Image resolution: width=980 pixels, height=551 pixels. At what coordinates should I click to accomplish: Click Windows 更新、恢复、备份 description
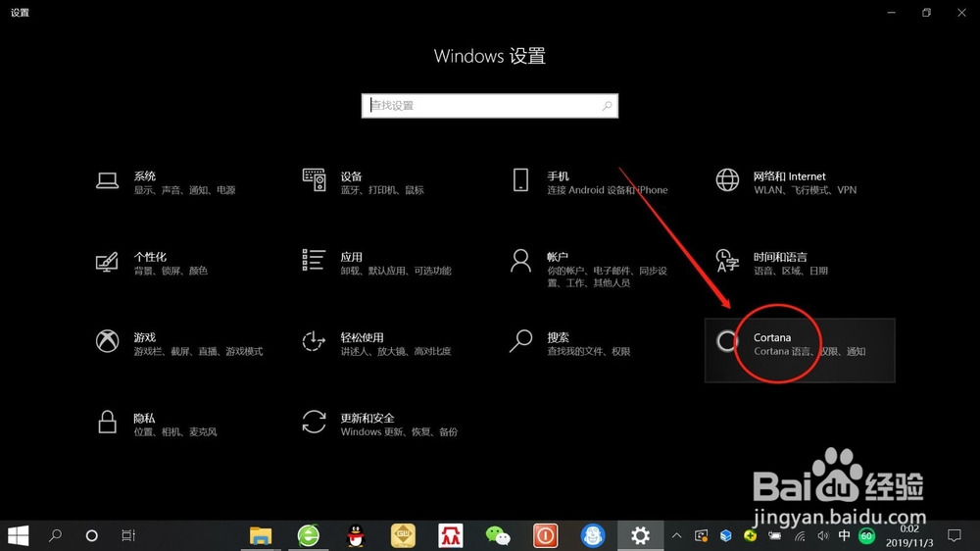pyautogui.click(x=399, y=432)
